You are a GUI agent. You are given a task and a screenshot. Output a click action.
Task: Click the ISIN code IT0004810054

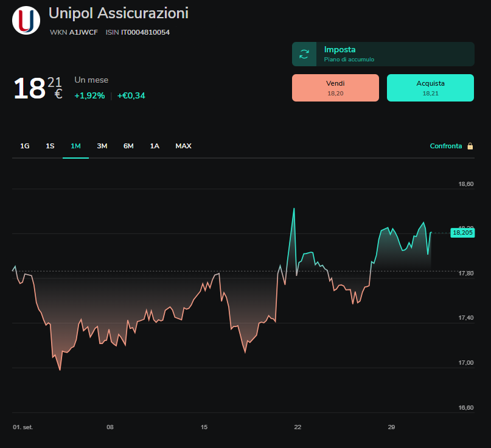145,32
